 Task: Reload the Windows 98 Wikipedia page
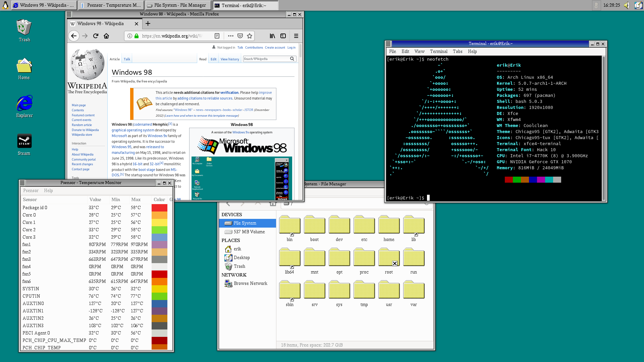96,36
